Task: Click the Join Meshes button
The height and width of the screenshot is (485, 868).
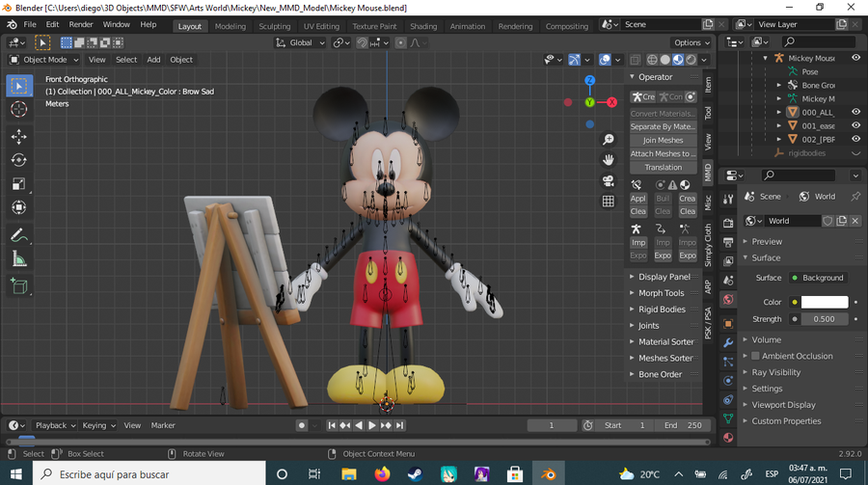Action: pyautogui.click(x=664, y=140)
